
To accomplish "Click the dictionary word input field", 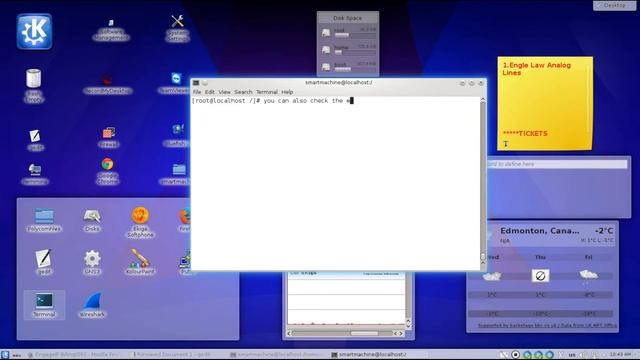I will [557, 164].
